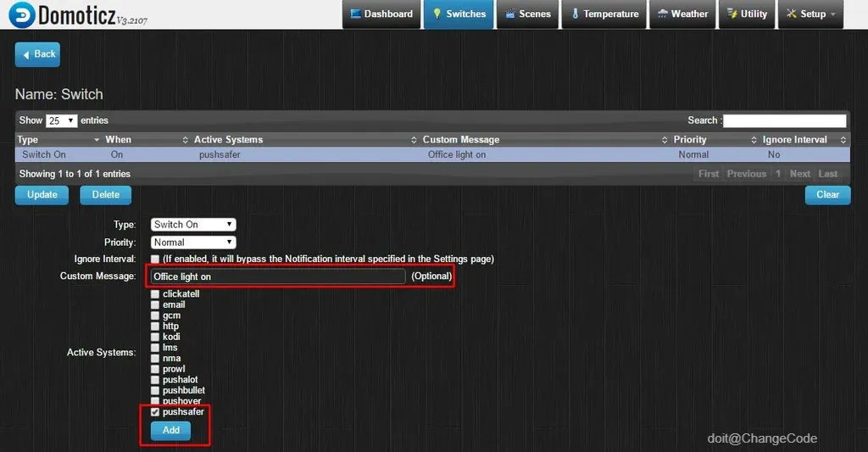Screen dimensions: 868x452
Task: Sort table by Ignore Interval column
Action: (804, 140)
